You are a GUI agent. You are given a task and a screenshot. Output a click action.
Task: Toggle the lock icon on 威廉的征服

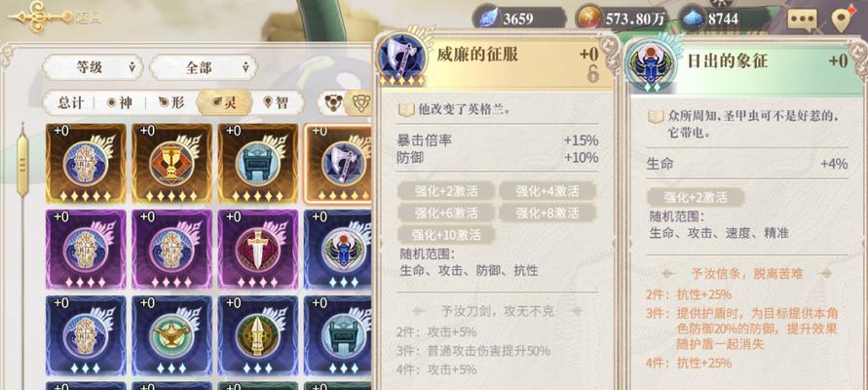click(593, 74)
